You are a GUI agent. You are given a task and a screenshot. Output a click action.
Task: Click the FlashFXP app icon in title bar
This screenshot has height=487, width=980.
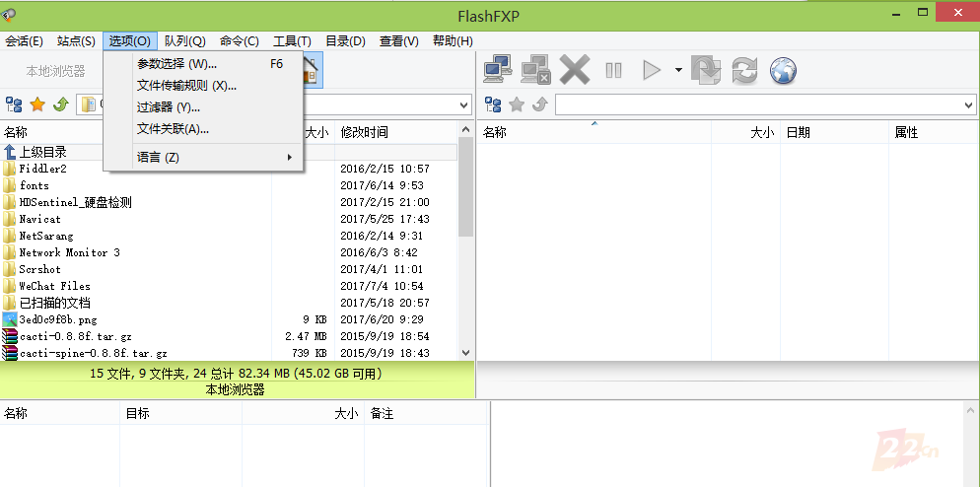tap(9, 14)
